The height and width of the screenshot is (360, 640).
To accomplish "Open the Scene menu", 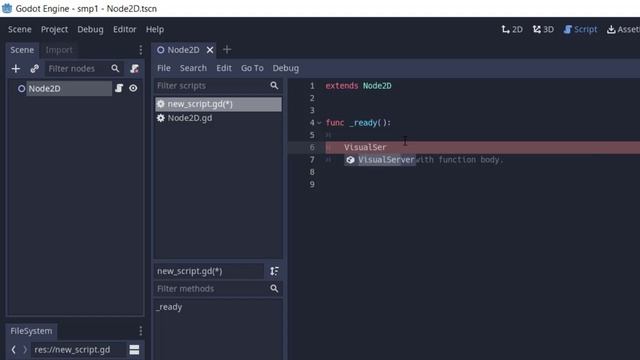I will (20, 29).
